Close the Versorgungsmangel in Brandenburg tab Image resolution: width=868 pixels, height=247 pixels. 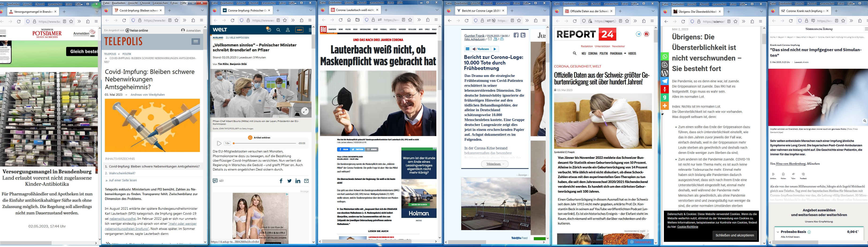coord(56,11)
